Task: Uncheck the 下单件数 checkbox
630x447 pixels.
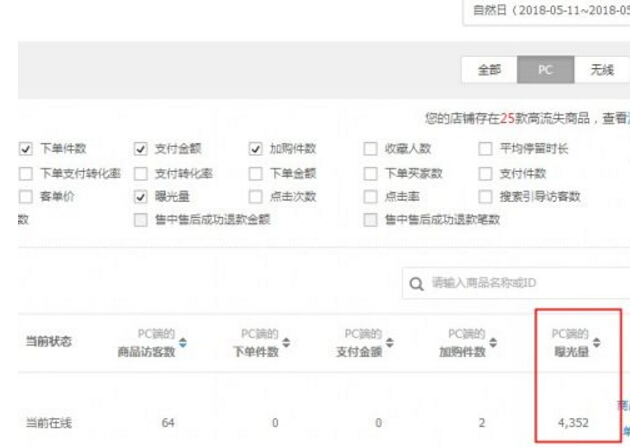Action: [25, 149]
